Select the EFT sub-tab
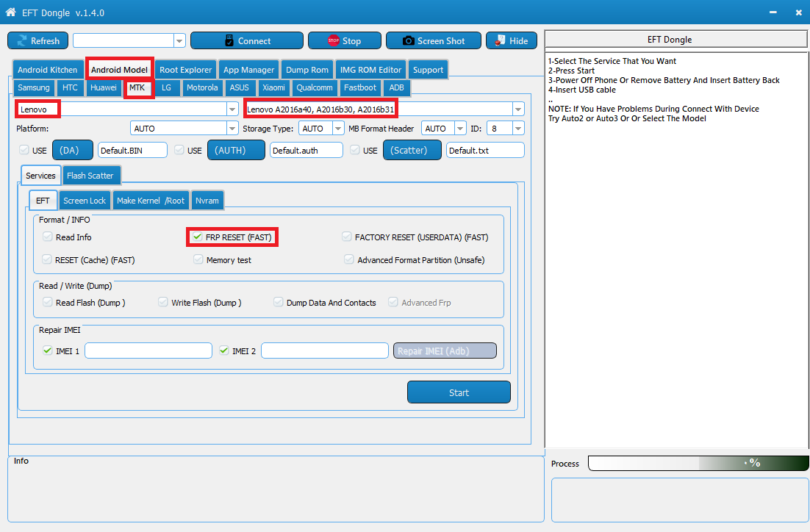Screen dimensions: 810x532 click(x=43, y=201)
